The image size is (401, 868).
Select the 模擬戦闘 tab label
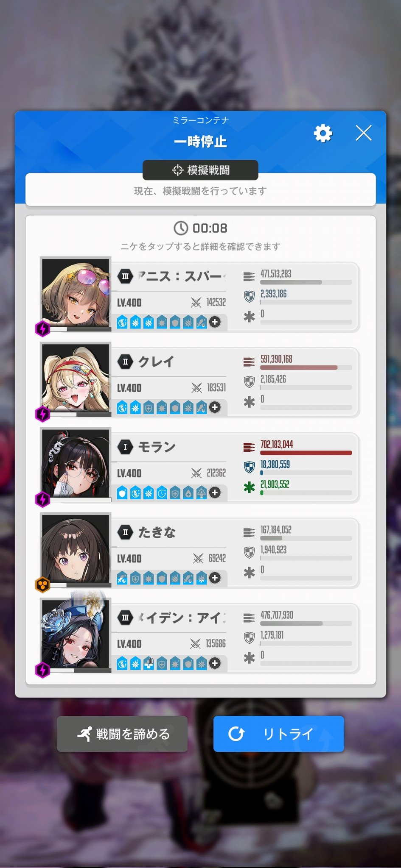(200, 170)
